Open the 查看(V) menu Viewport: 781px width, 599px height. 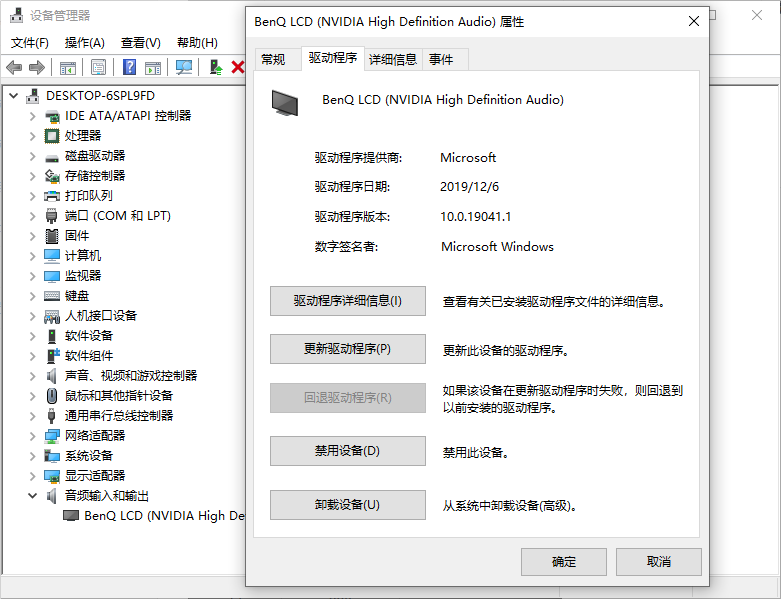tap(140, 43)
